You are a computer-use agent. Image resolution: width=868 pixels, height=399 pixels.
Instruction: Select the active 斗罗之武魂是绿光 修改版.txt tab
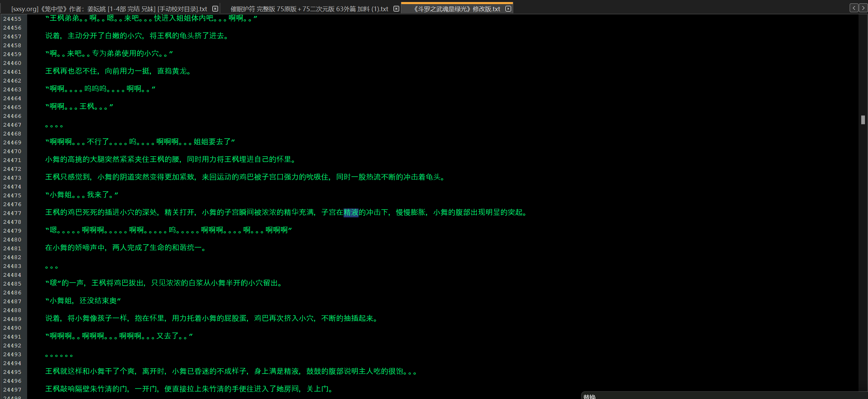coord(456,9)
